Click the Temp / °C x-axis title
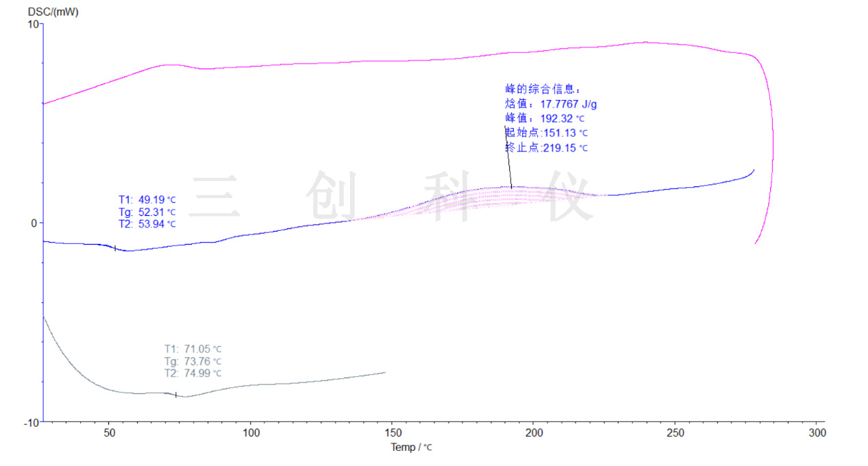Viewport: 868px width, 466px height. (x=411, y=447)
